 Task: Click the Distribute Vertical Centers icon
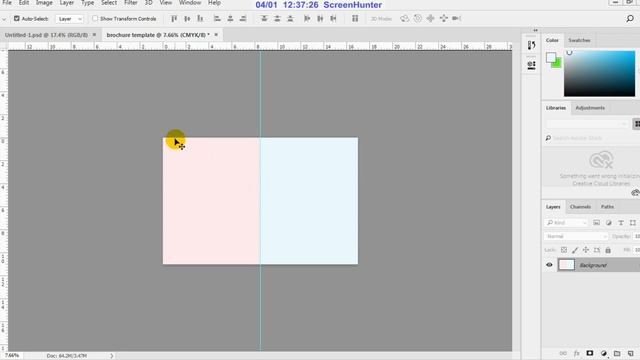tap(277, 18)
